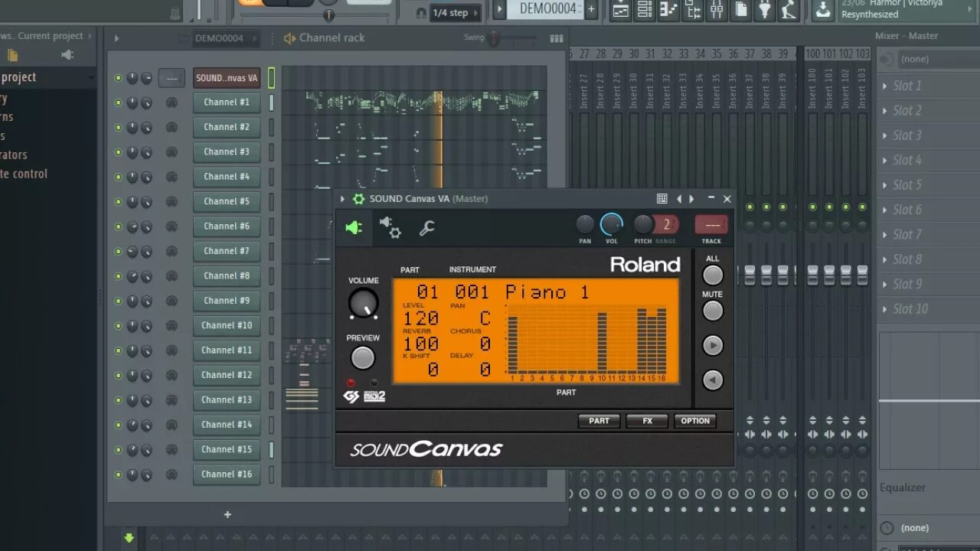
Task: Open the channel rack menu arrow
Action: (x=116, y=38)
